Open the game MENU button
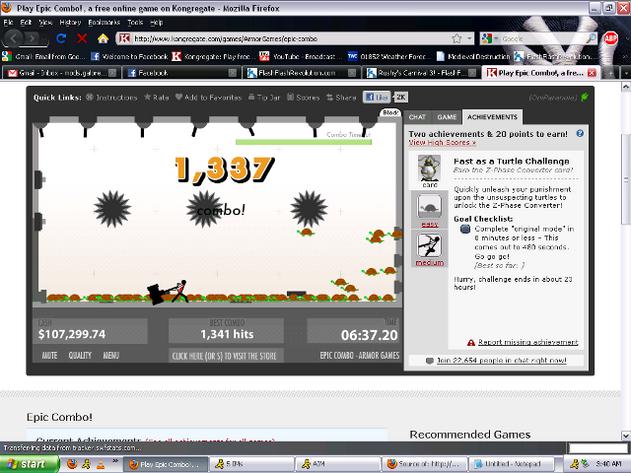631x473 pixels. [111, 355]
